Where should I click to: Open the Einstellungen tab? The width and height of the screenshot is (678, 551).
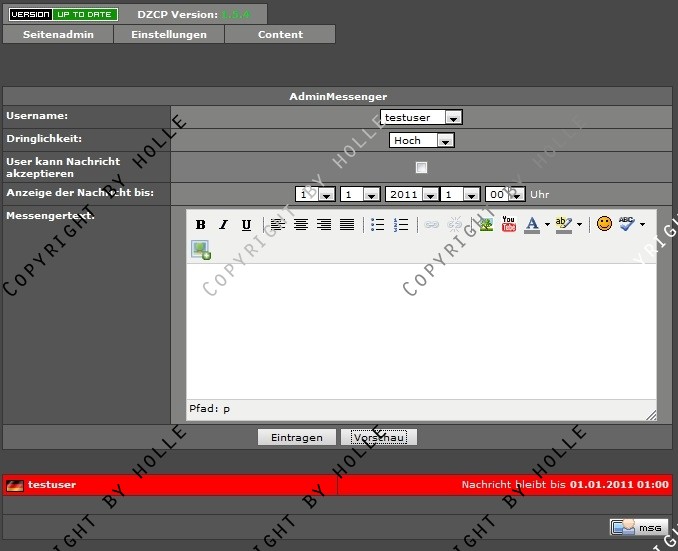tap(169, 34)
